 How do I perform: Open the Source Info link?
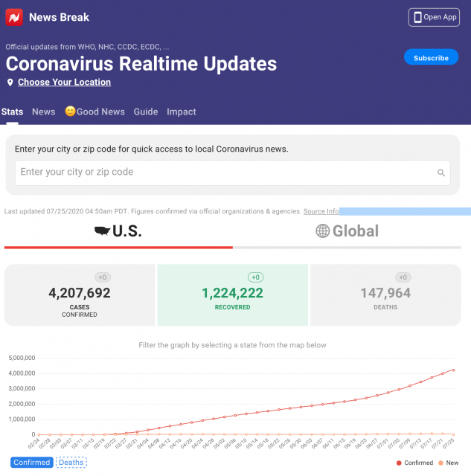(x=321, y=211)
